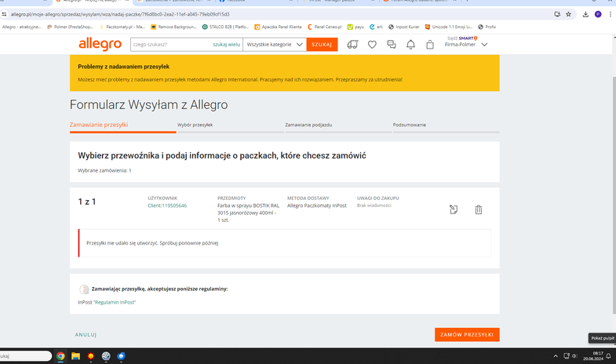The height and width of the screenshot is (364, 616).
Task: Click the ANULUJ link
Action: [86, 334]
